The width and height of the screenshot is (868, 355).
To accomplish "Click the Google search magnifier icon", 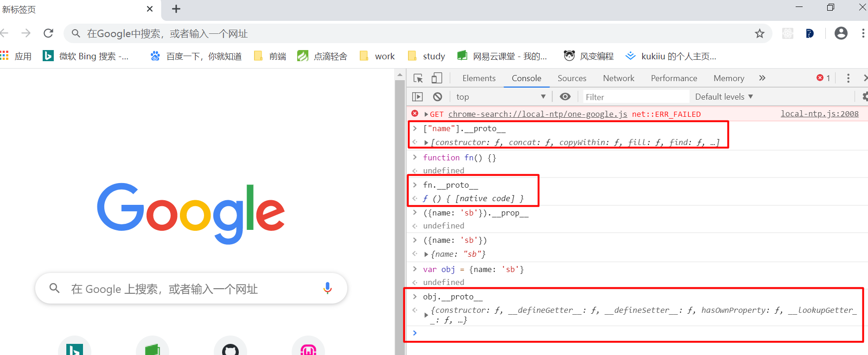I will point(54,288).
